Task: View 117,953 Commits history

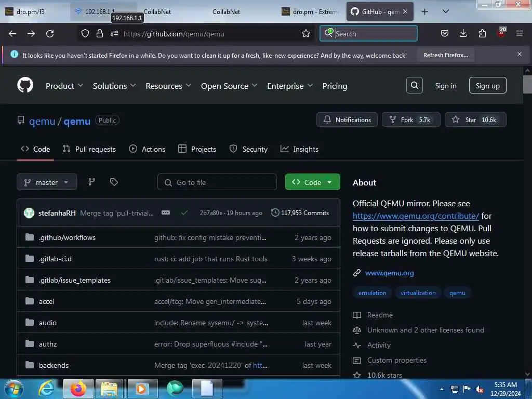Action: (300, 212)
